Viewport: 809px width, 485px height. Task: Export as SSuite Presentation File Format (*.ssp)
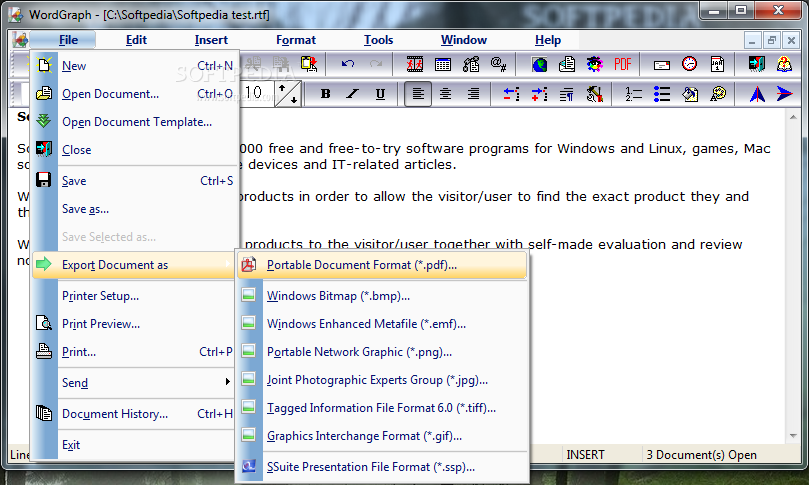click(x=382, y=466)
